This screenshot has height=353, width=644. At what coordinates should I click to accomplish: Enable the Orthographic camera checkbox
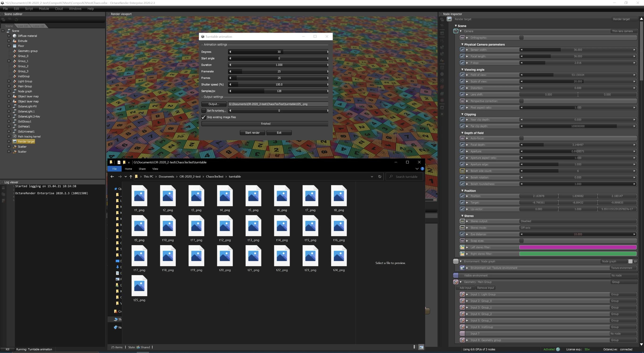pos(521,38)
